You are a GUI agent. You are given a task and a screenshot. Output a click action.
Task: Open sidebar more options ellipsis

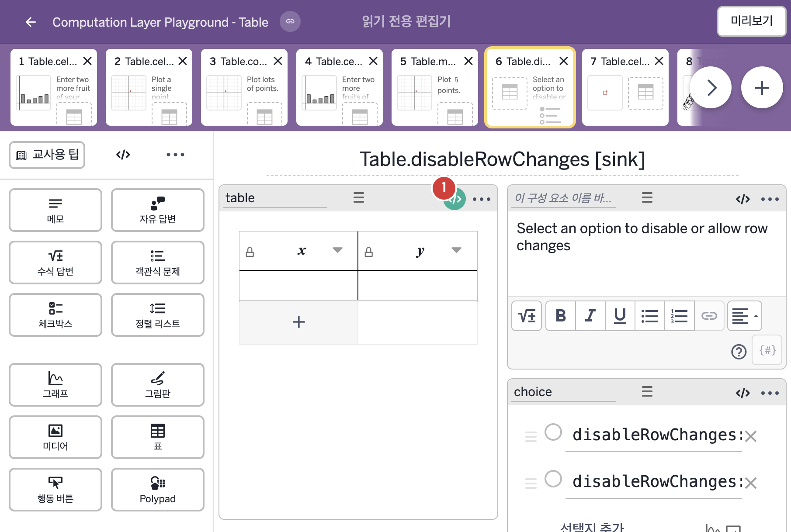pos(175,155)
